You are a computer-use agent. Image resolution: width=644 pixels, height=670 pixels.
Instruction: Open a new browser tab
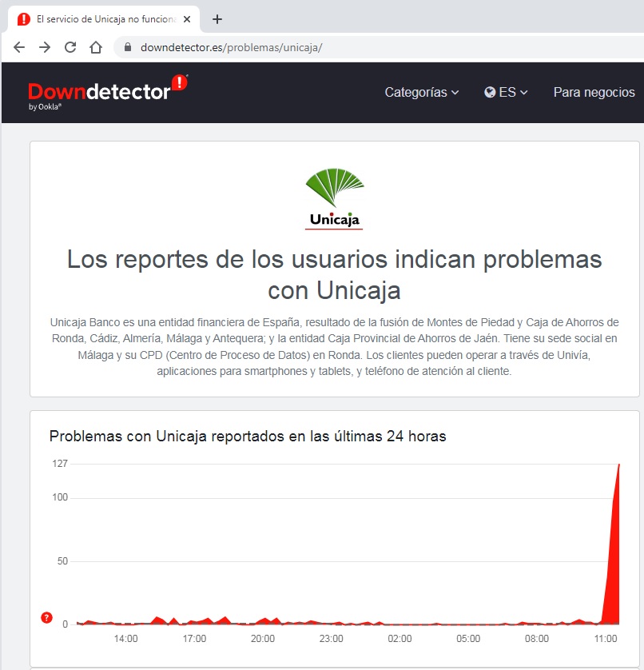[217, 19]
